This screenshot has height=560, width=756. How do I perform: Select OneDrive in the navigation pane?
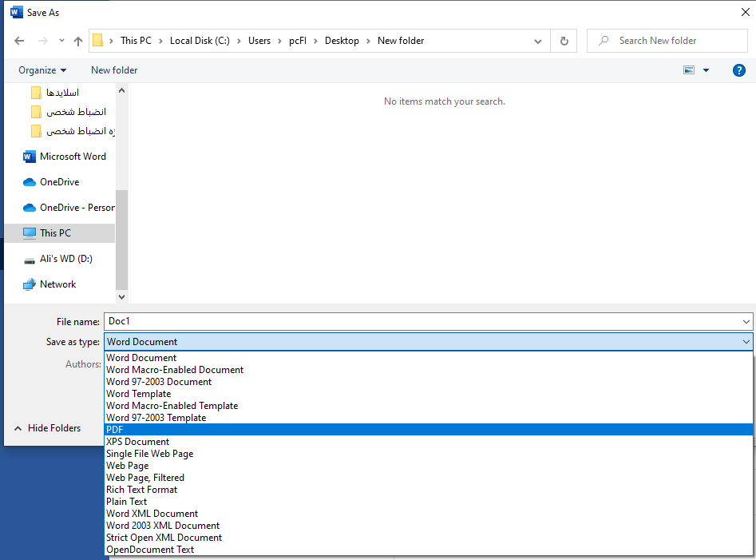59,182
